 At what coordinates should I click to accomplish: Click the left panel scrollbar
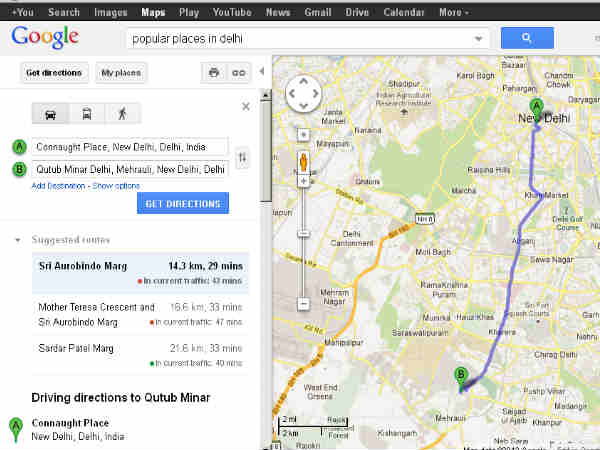(x=266, y=149)
